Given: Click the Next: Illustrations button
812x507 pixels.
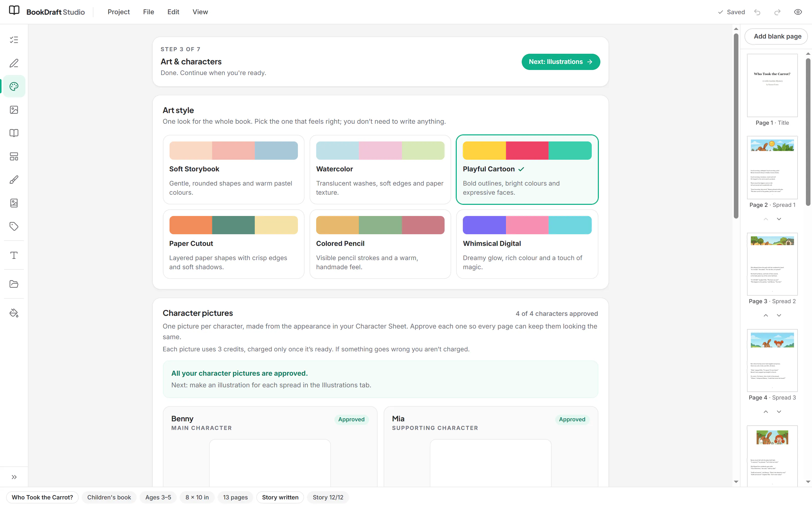Looking at the screenshot, I should click(561, 62).
